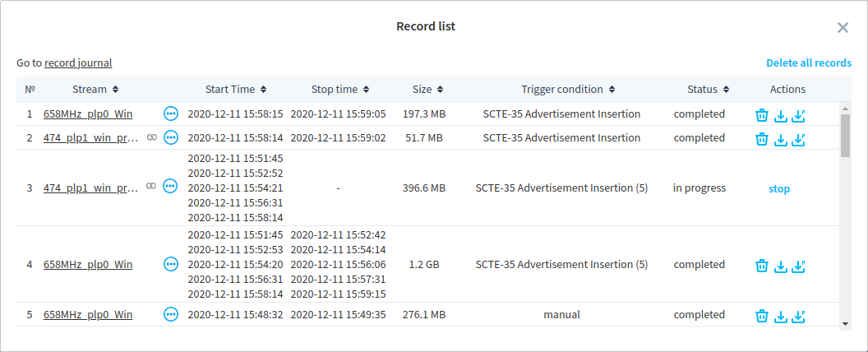Open the 658MHz_plp0_Win stream in row 4

coord(88,265)
